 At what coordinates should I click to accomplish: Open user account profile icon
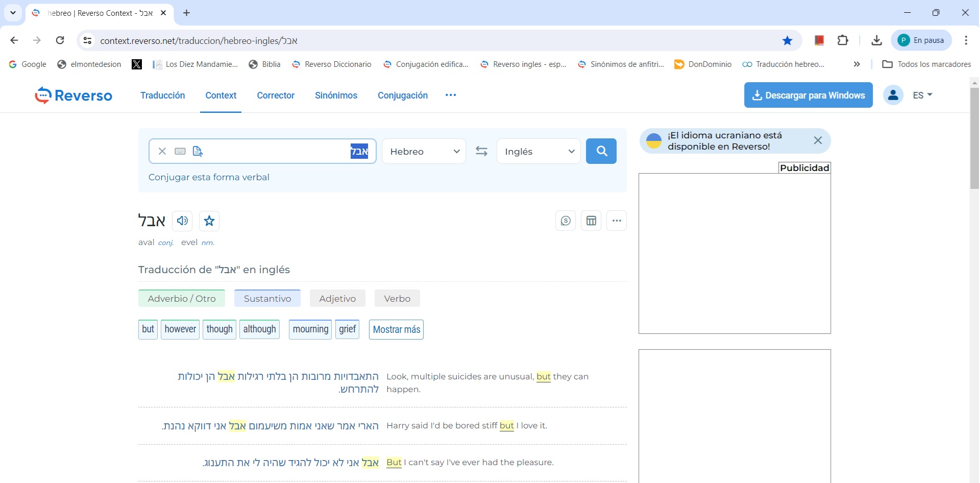[893, 95]
